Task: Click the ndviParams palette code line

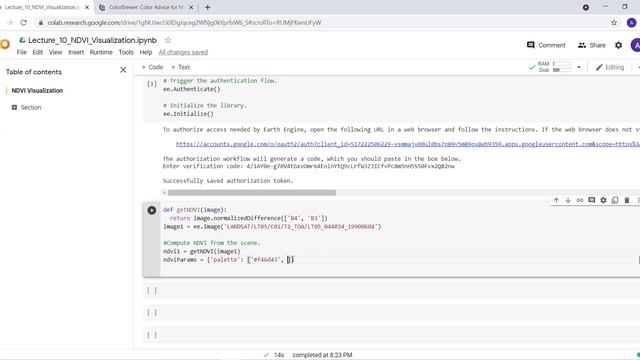Action: (x=229, y=260)
